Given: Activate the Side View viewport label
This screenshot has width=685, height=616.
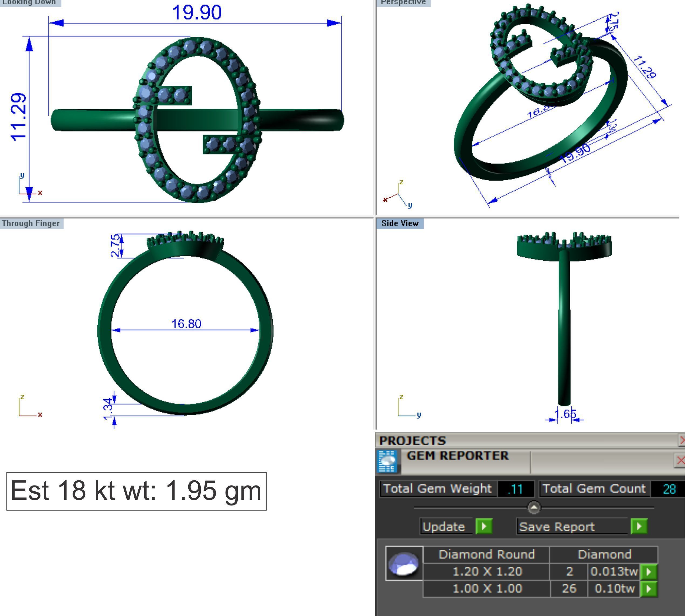Looking at the screenshot, I should (400, 223).
